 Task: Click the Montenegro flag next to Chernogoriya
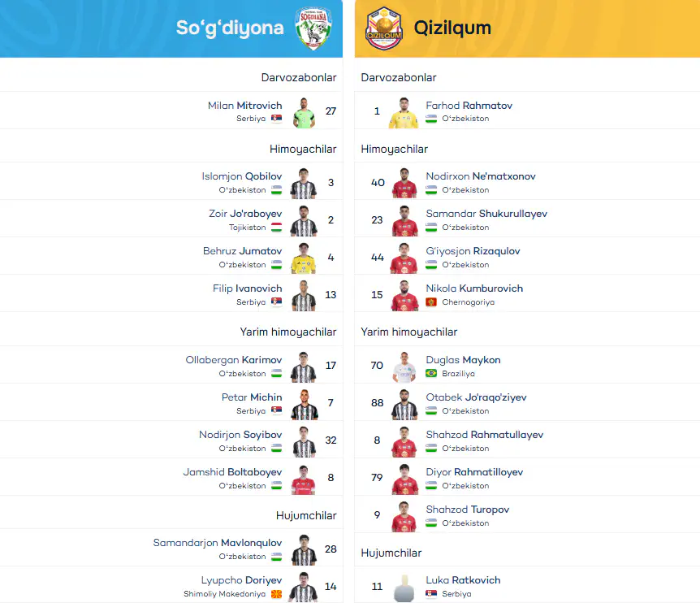pos(431,302)
